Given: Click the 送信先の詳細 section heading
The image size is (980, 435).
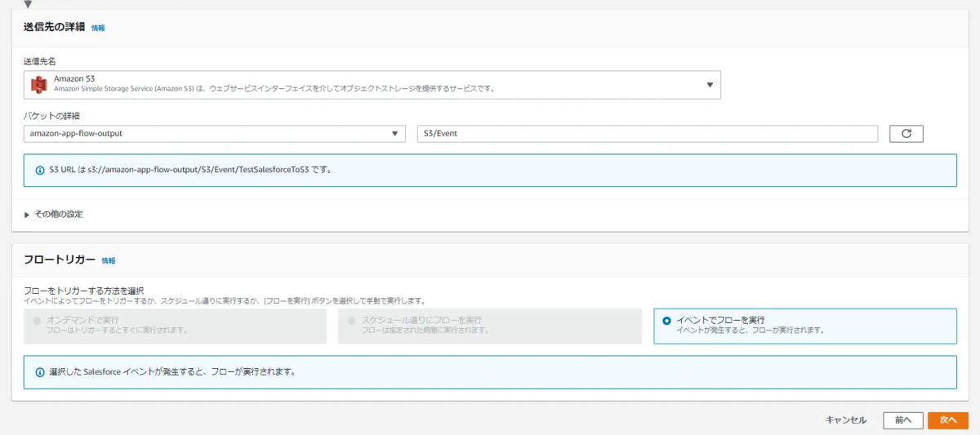Looking at the screenshot, I should 54,27.
